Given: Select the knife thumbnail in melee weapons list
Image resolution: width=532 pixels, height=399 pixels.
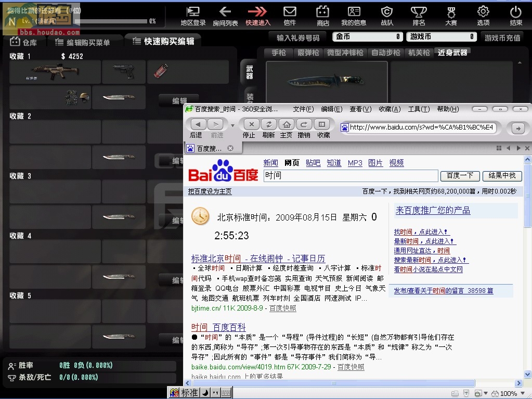Looking at the screenshot, I should point(327,82).
